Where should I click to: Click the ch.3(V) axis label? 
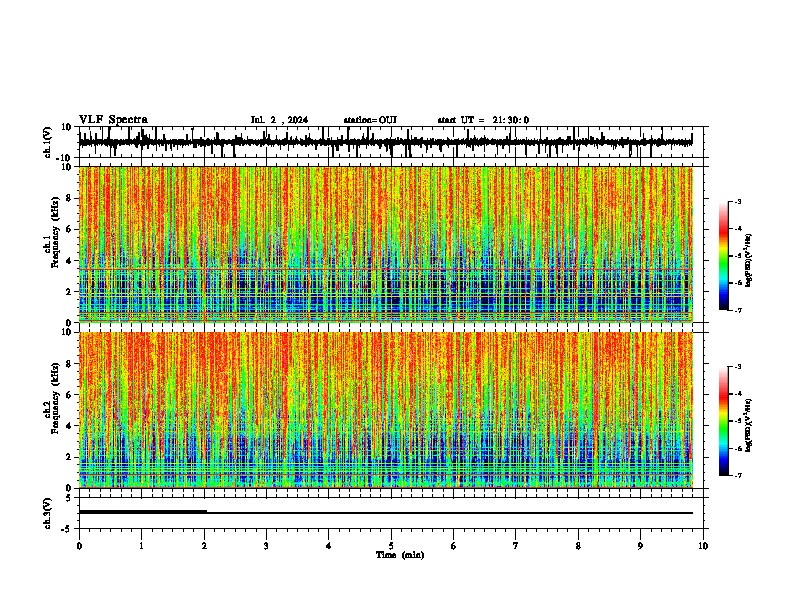48,513
